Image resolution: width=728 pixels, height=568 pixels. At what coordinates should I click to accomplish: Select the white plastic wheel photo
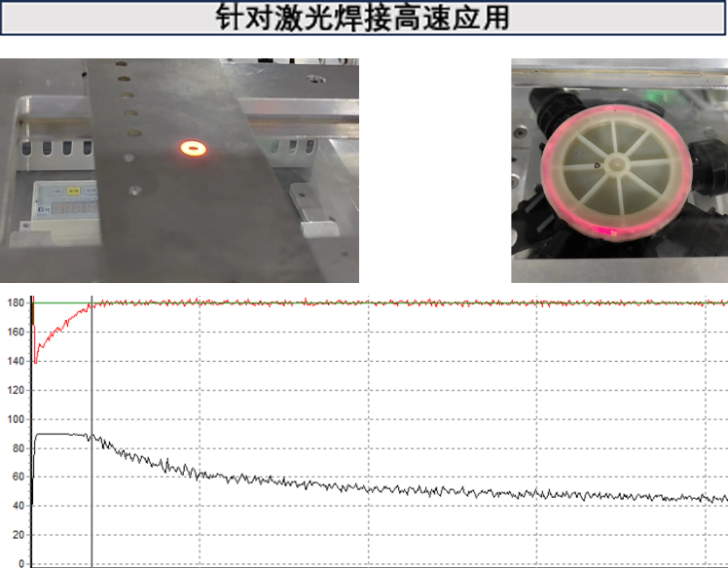tap(619, 170)
